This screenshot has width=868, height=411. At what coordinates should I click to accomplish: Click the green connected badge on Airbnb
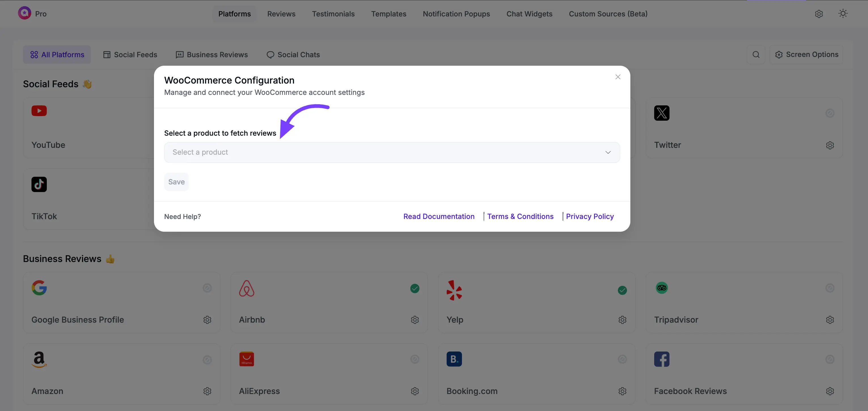click(415, 289)
